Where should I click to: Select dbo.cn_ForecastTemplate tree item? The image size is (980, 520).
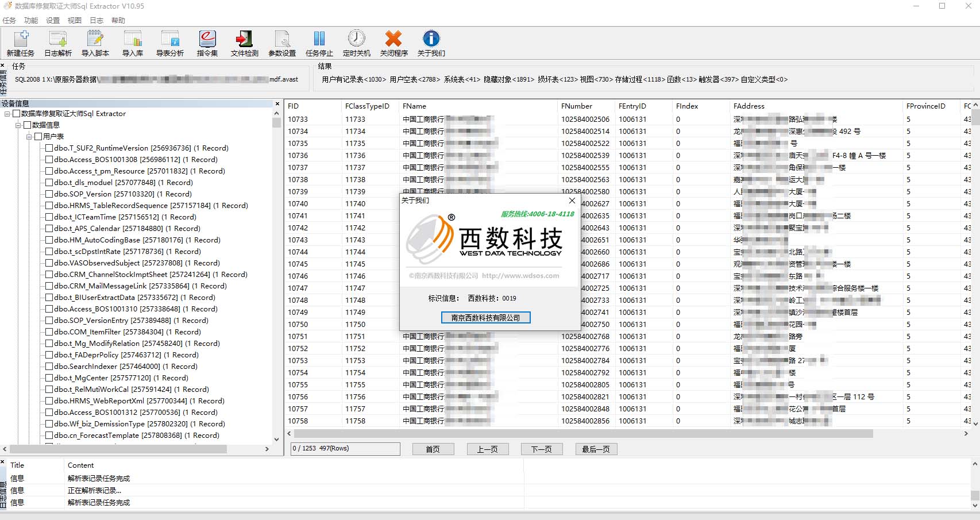point(137,436)
